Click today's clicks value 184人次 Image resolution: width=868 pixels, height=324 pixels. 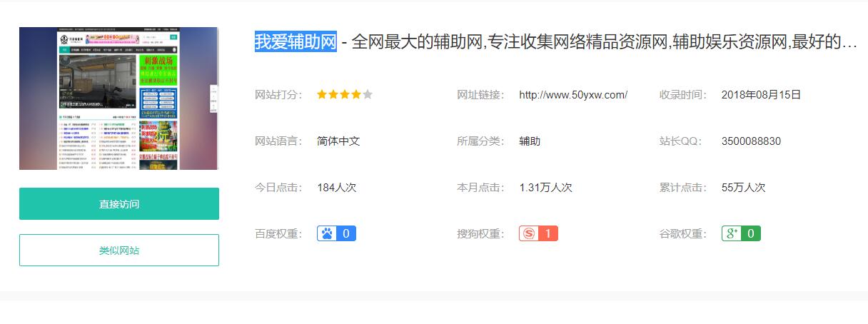click(x=337, y=188)
